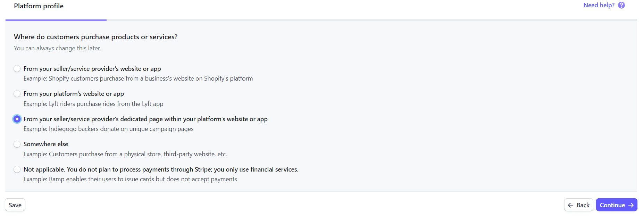The height and width of the screenshot is (216, 644).
Task: Click the purple progress bar segment
Action: pos(56,20)
